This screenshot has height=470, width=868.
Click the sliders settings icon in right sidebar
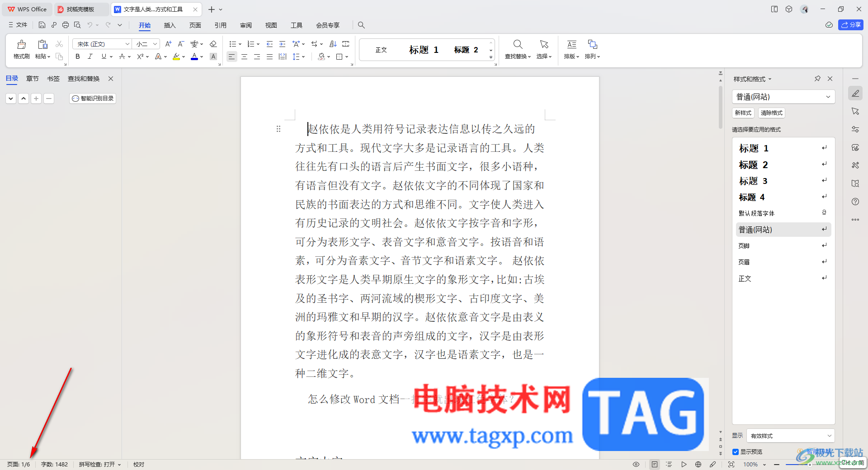tap(855, 129)
